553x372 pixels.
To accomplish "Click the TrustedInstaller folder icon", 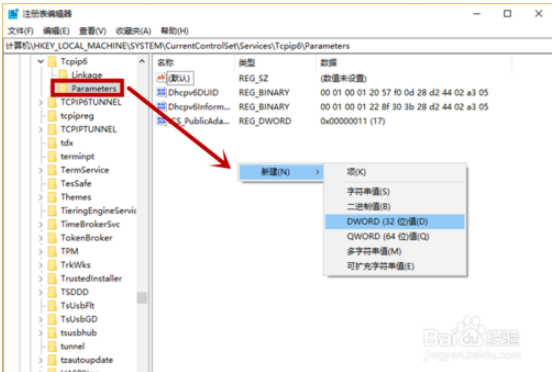I will 52,279.
